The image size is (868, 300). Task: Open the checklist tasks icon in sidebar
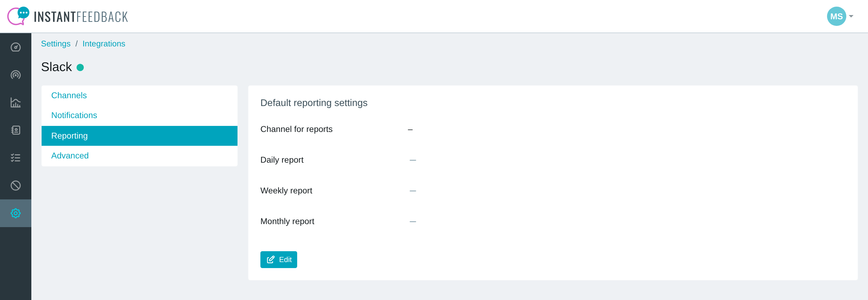tap(15, 158)
